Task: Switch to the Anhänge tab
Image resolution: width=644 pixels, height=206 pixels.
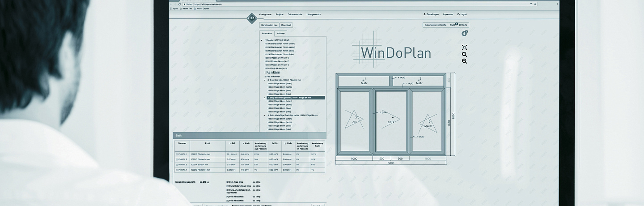Action: coord(281,33)
